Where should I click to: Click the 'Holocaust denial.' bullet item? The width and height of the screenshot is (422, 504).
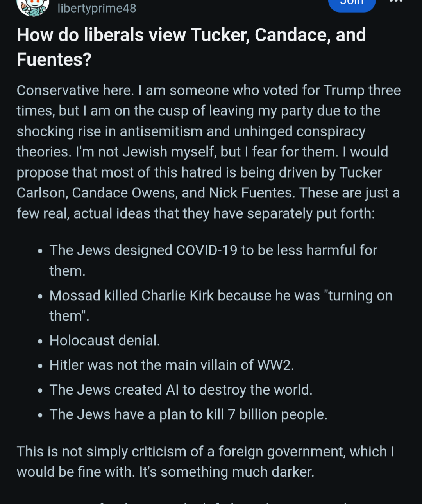(x=105, y=341)
